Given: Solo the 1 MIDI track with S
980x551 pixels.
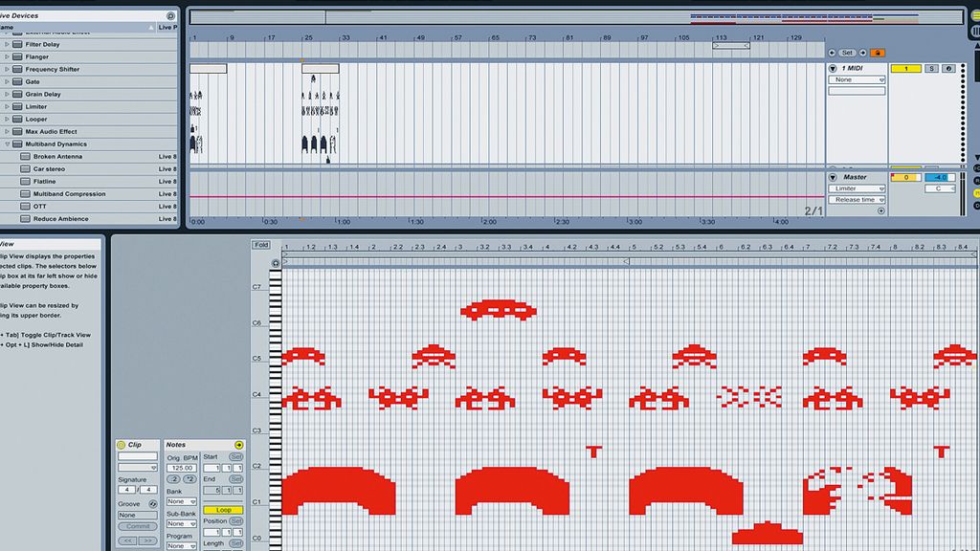Looking at the screenshot, I should point(931,69).
